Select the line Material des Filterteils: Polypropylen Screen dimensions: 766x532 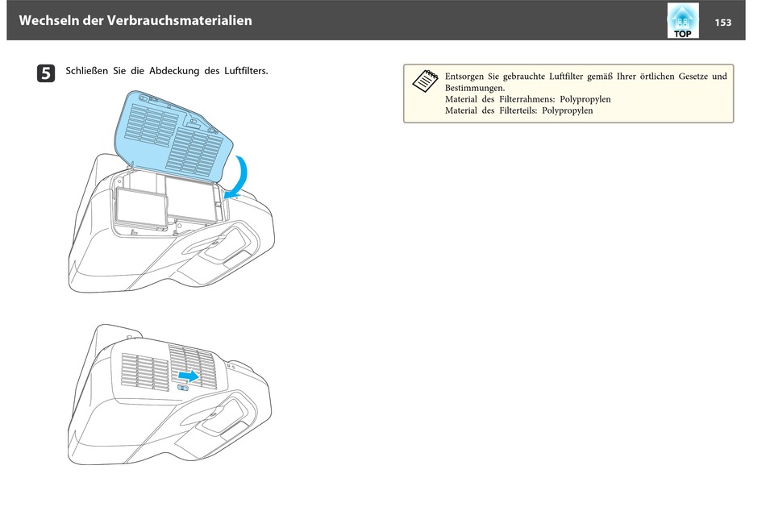[518, 110]
